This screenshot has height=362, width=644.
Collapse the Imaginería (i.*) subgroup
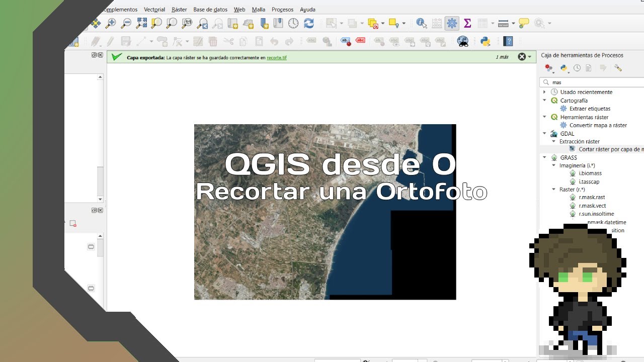click(x=554, y=165)
